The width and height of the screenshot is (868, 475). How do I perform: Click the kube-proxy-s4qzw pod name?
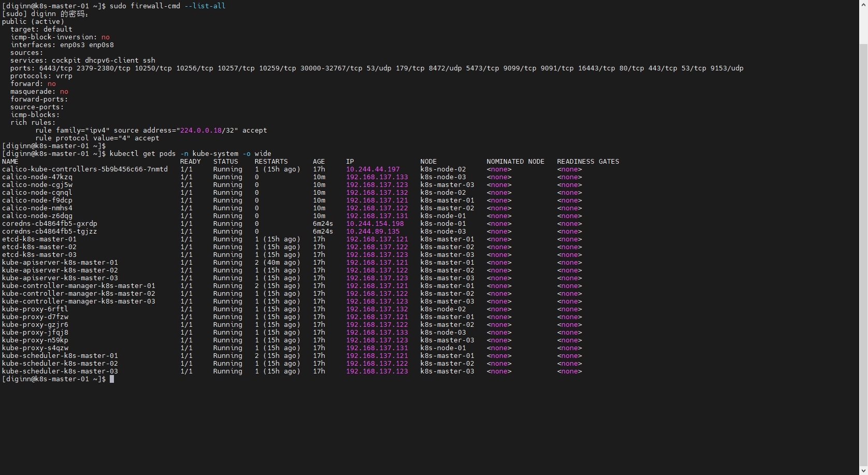35,348
